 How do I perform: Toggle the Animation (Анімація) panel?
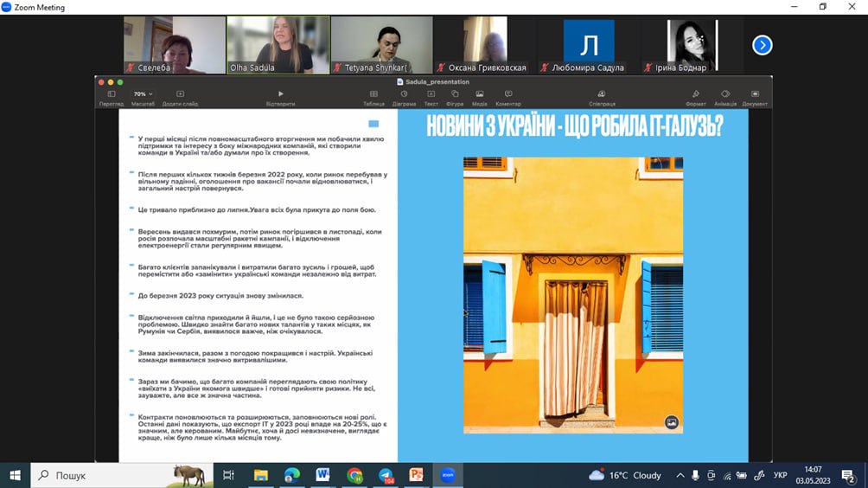(x=725, y=93)
